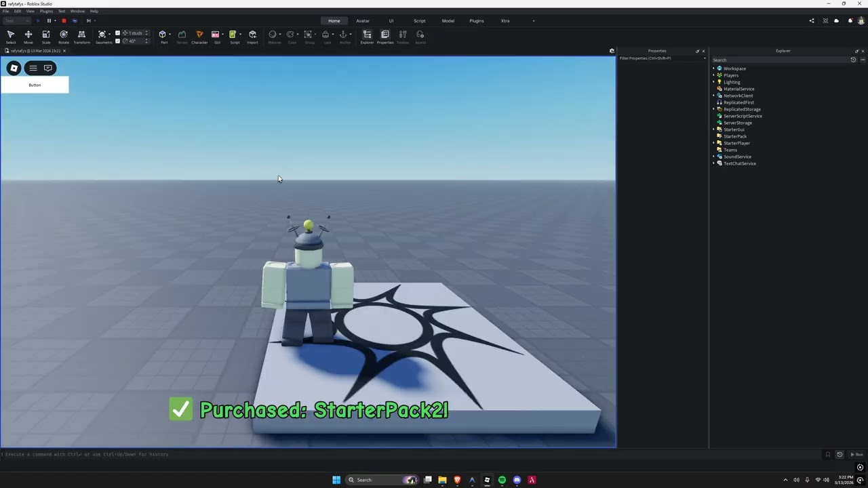Select StarterPack in Explorer

point(735,136)
